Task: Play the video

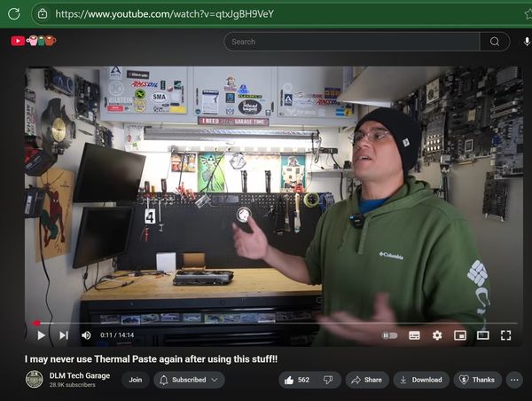Action: [41, 335]
